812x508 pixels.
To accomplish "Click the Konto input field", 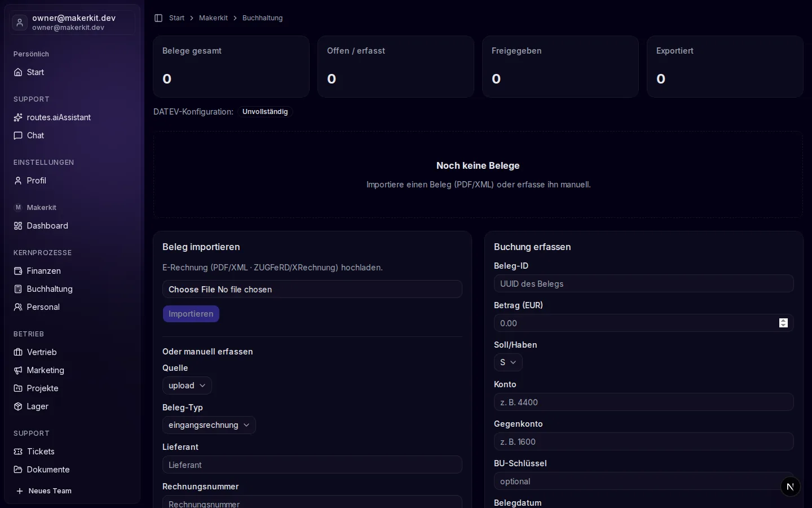I will point(644,402).
